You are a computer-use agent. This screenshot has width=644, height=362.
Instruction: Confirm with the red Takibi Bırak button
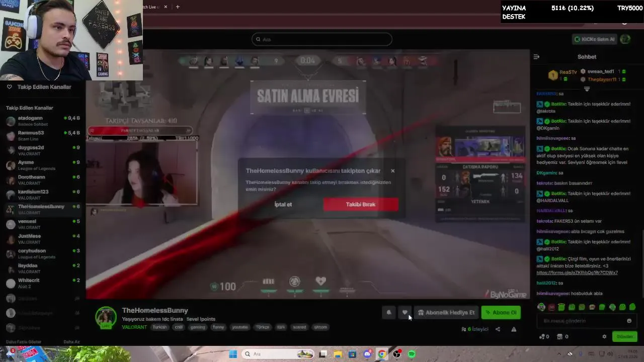tap(361, 204)
